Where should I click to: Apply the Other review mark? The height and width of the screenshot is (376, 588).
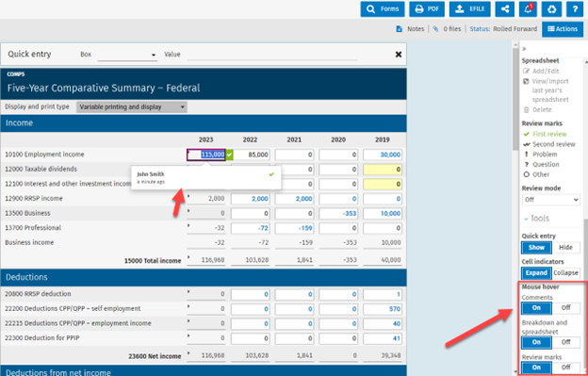coord(536,174)
